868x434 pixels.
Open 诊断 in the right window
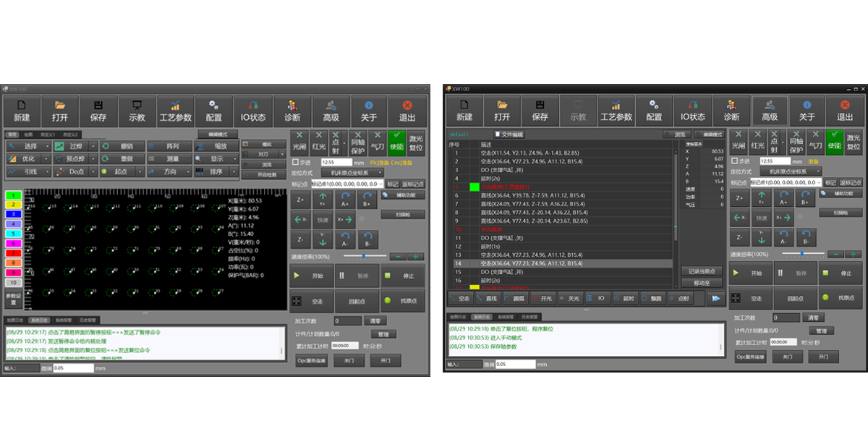coord(731,110)
